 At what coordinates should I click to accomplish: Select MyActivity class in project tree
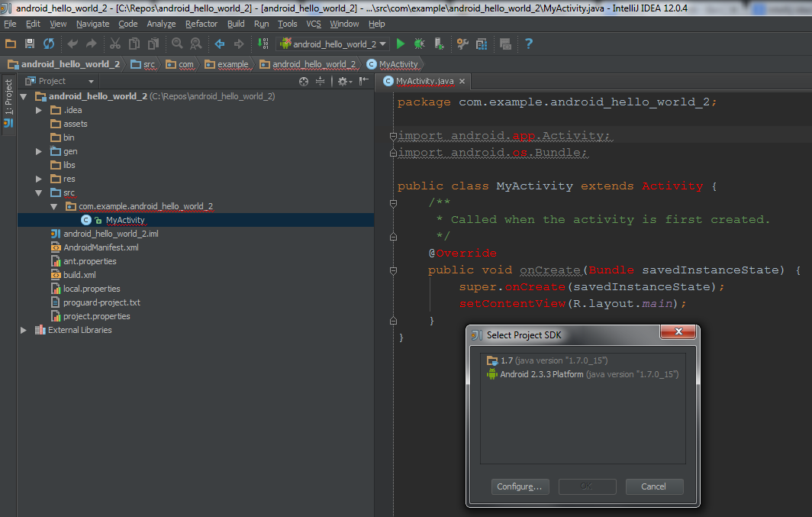tap(125, 220)
